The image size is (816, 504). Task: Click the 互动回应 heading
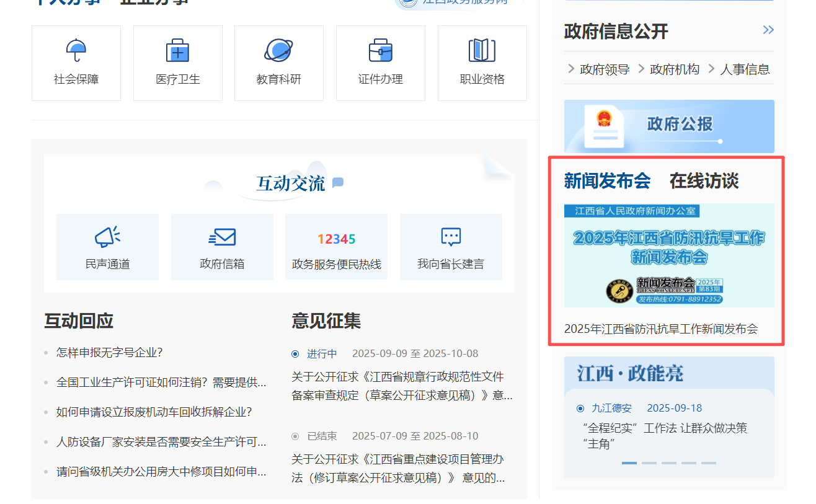(79, 321)
